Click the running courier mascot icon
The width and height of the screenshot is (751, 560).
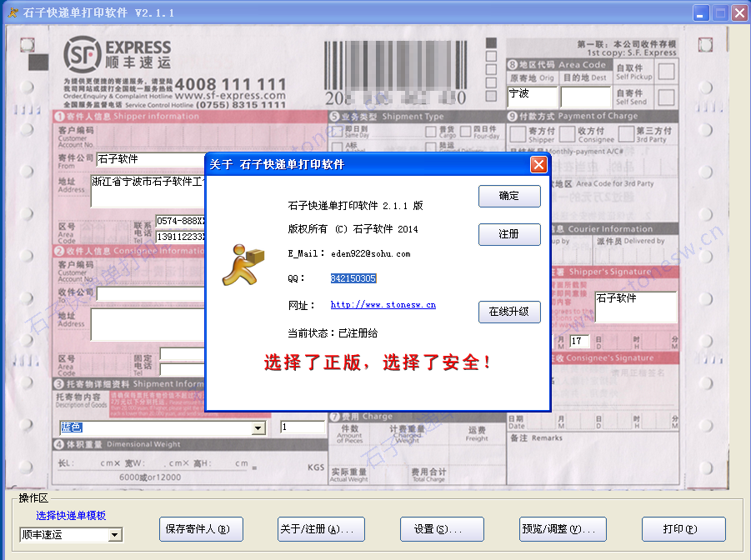coord(243,265)
